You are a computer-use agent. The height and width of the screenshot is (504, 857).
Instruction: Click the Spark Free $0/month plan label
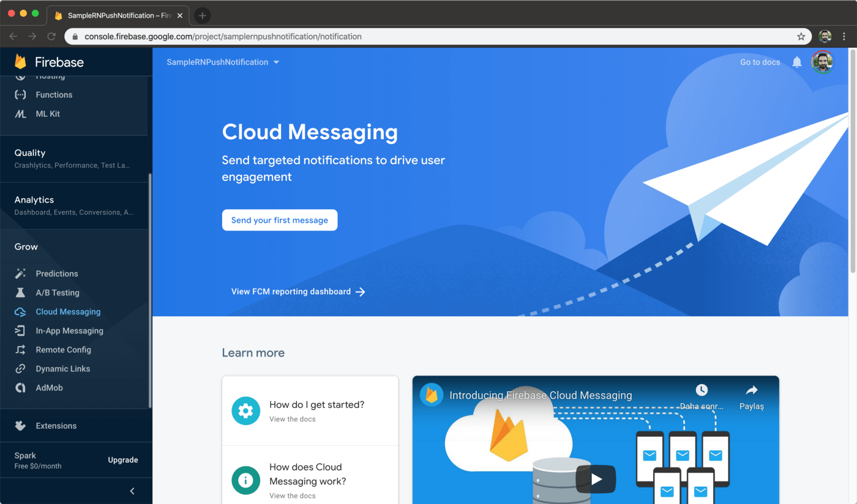(38, 461)
